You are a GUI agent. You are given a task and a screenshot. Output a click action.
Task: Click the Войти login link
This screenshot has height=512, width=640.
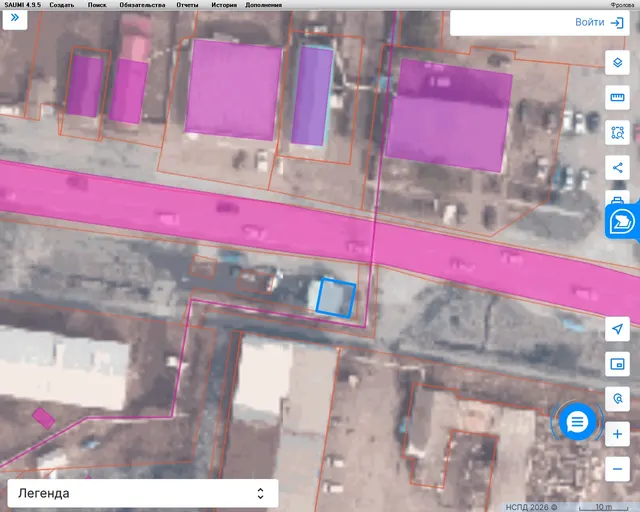(589, 22)
